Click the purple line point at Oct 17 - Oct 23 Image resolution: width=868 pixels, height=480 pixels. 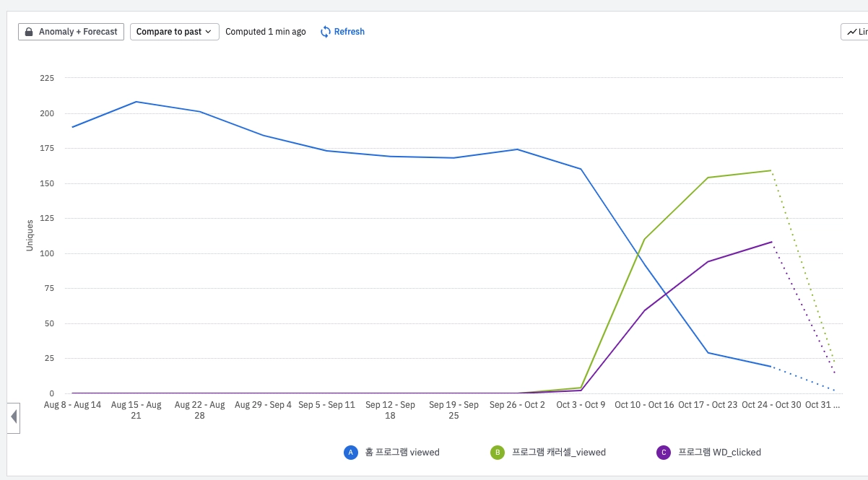[708, 261]
